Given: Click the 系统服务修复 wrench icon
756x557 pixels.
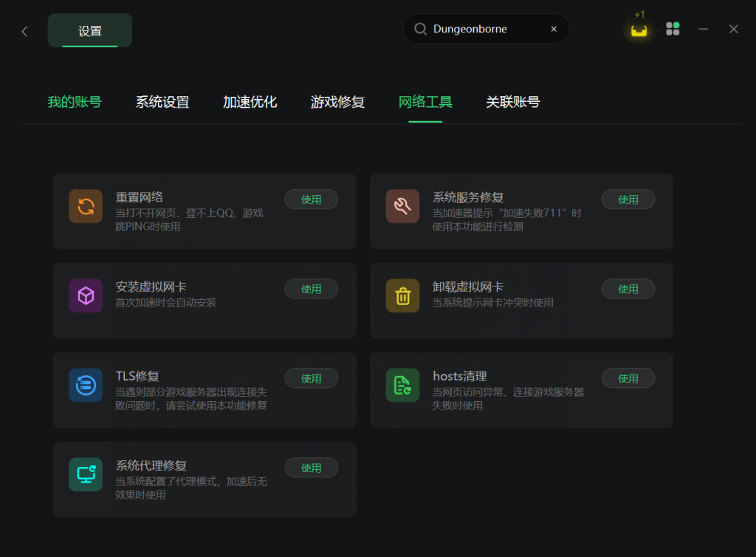Looking at the screenshot, I should [x=402, y=206].
